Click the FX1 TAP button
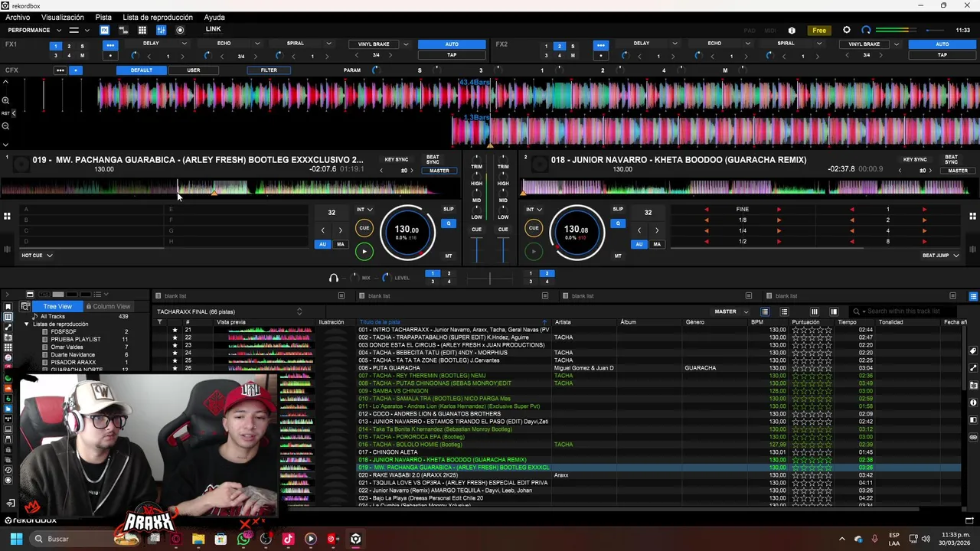The image size is (980, 551). [x=452, y=55]
